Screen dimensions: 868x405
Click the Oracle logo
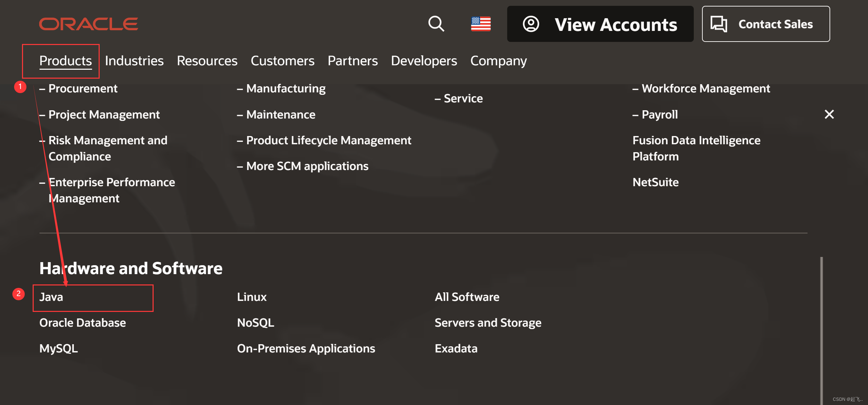[x=88, y=24]
